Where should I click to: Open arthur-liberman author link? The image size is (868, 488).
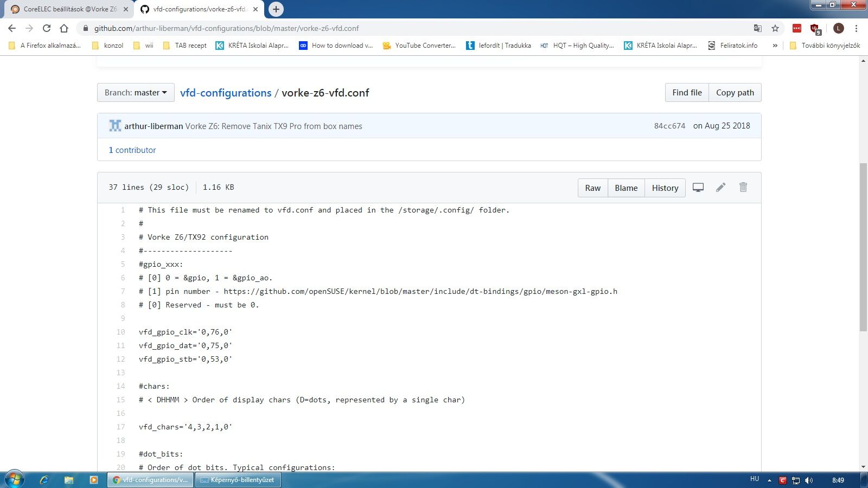154,126
